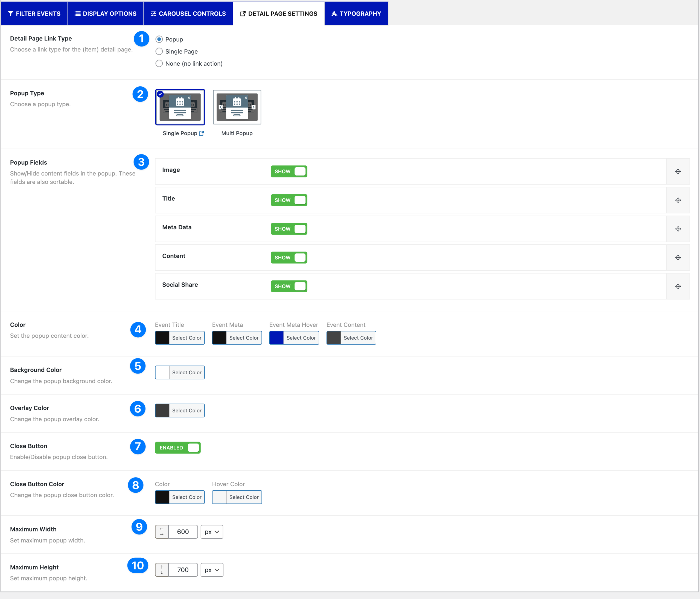Choose the Multi Popup type thumbnail
700x599 pixels.
click(x=237, y=107)
